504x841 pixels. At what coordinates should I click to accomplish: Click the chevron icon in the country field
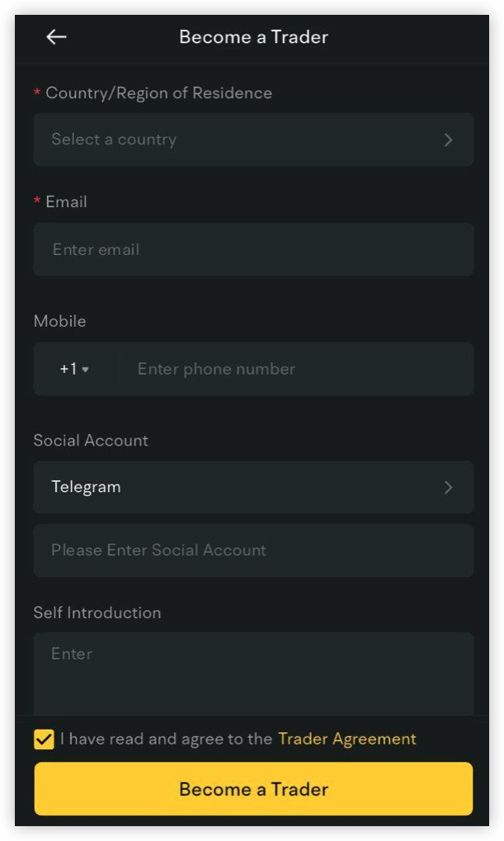click(448, 140)
